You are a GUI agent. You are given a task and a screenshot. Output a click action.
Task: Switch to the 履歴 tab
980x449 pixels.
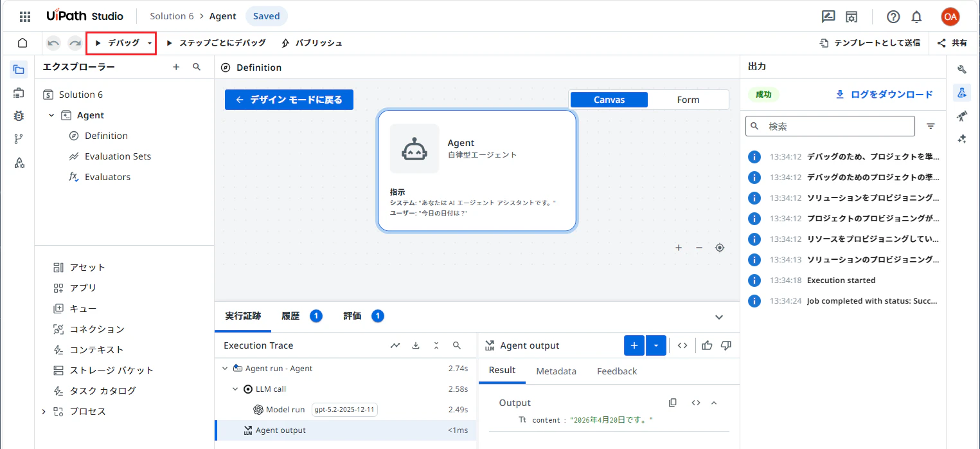(301, 316)
